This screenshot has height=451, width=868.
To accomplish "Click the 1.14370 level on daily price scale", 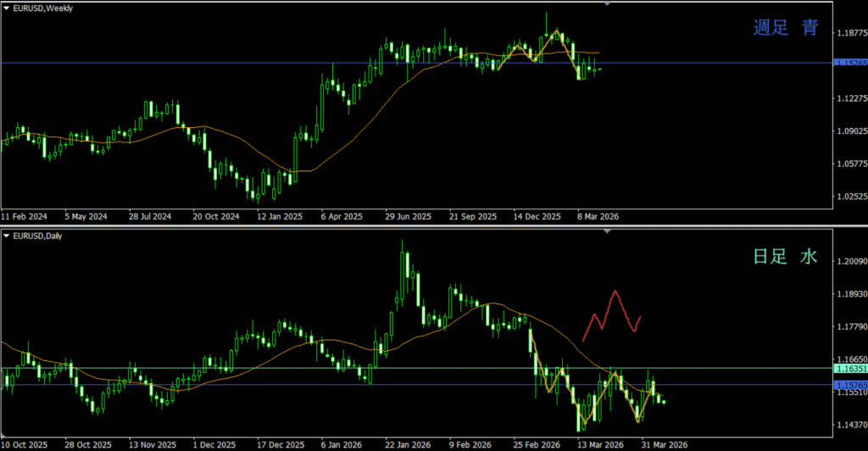I will 850,425.
